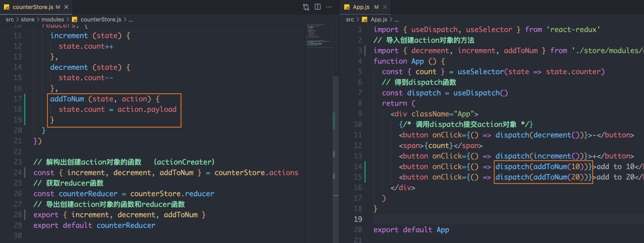This screenshot has width=644, height=243.
Task: Click addToNum reducer name on line 17
Action: coord(67,99)
